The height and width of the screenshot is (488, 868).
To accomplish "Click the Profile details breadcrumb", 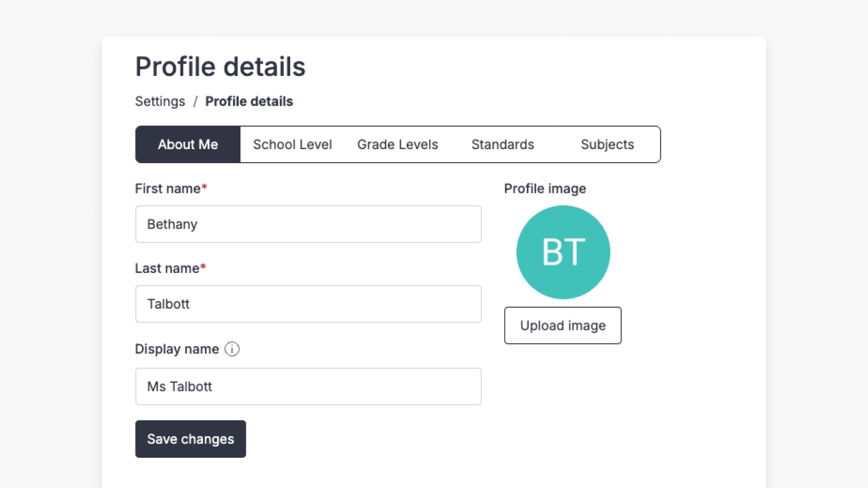I will pyautogui.click(x=249, y=102).
